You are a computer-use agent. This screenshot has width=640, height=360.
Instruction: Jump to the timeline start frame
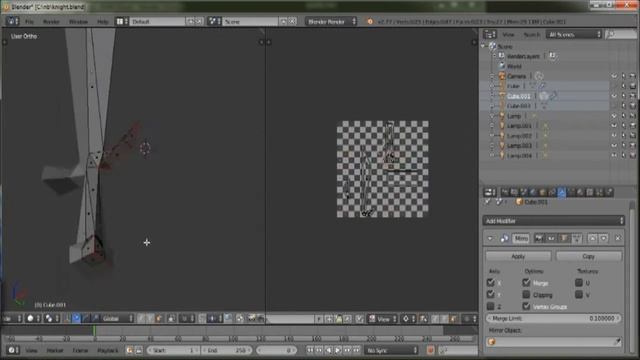click(x=310, y=350)
